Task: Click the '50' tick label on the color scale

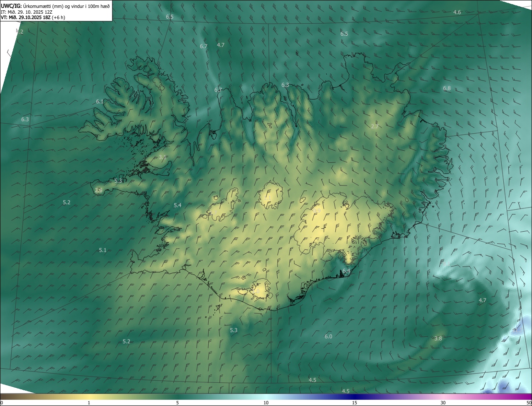Action: click(x=529, y=403)
